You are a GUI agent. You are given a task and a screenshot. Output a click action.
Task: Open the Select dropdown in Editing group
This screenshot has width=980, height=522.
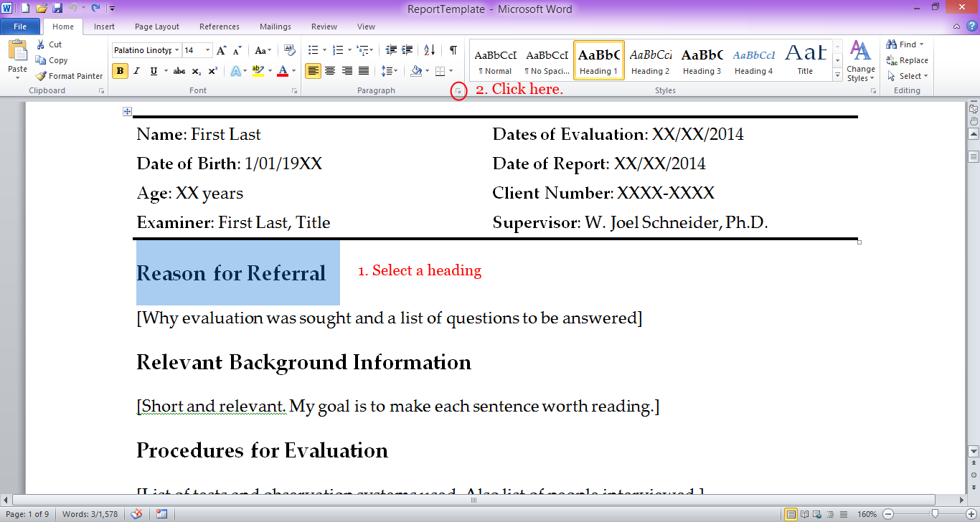[x=907, y=76]
